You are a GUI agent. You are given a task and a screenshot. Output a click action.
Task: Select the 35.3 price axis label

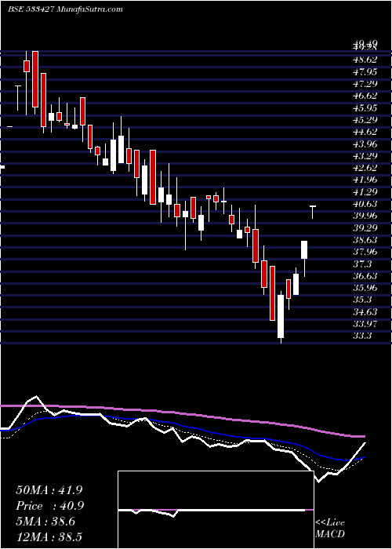click(x=363, y=300)
